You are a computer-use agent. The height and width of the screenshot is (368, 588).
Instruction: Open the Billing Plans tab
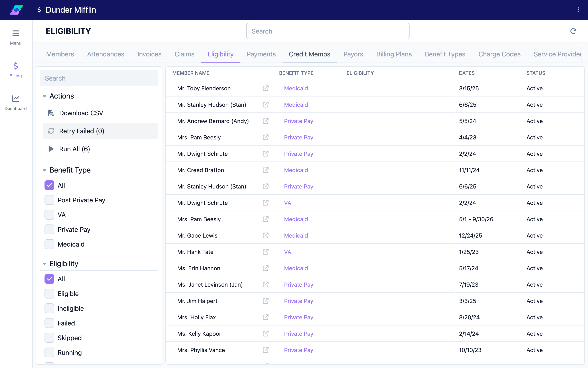coord(394,54)
